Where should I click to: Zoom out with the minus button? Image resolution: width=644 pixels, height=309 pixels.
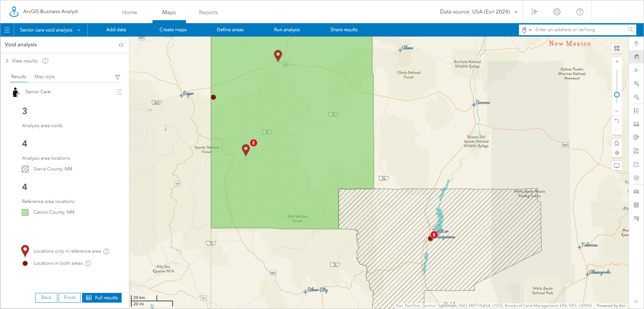click(x=617, y=111)
